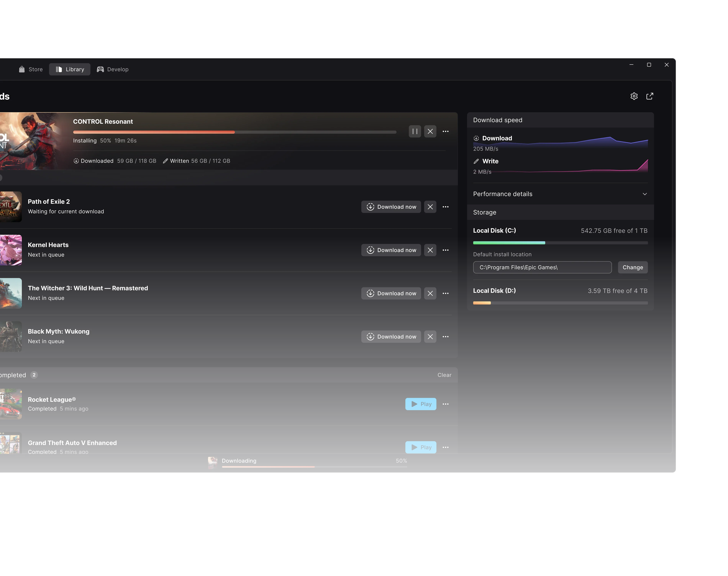Viewport: 728px width, 576px height.
Task: Cancel the CONTROL Resonant download
Action: click(x=430, y=132)
